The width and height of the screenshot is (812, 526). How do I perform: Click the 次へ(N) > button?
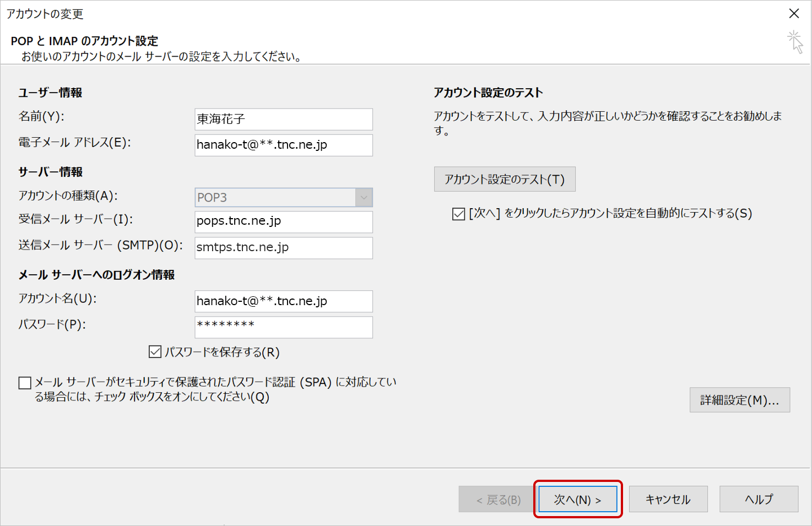[x=578, y=499]
